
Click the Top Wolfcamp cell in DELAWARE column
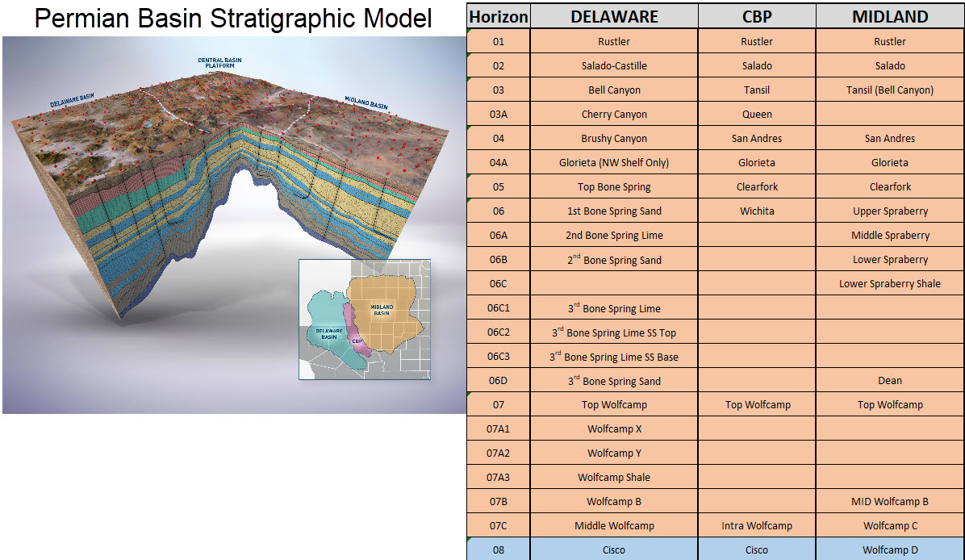[x=613, y=404]
